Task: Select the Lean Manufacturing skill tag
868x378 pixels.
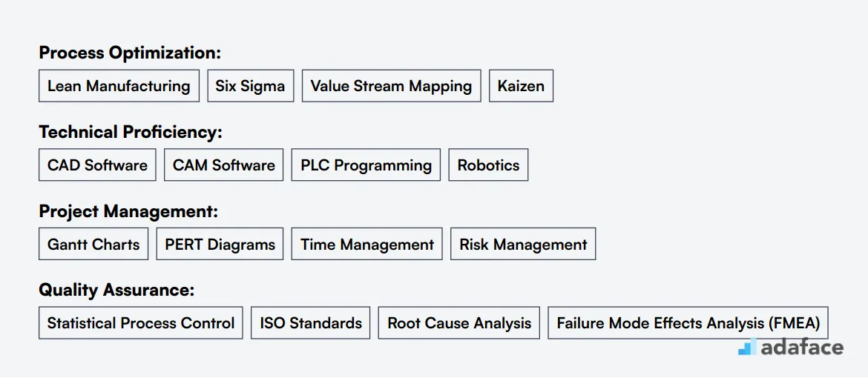Action: pyautogui.click(x=119, y=86)
